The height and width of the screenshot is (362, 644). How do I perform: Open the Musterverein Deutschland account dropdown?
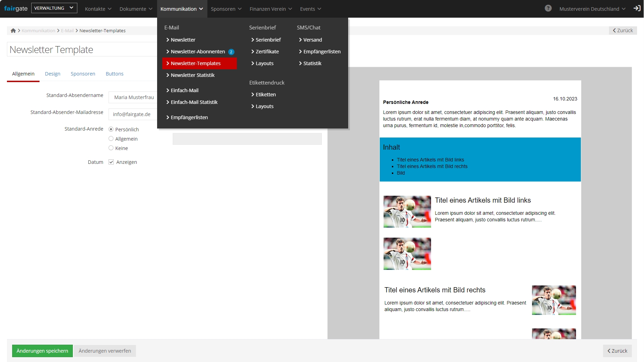pos(592,9)
